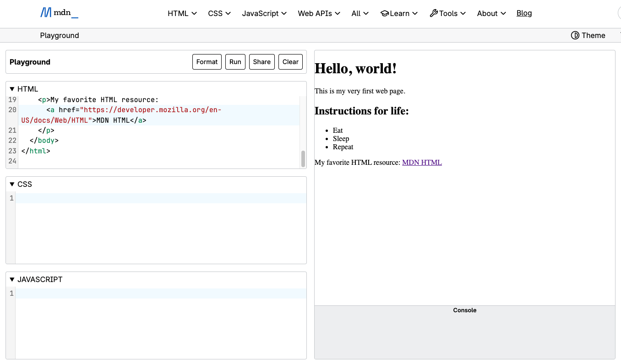Click the Share button
Image resolution: width=621 pixels, height=364 pixels.
(262, 62)
